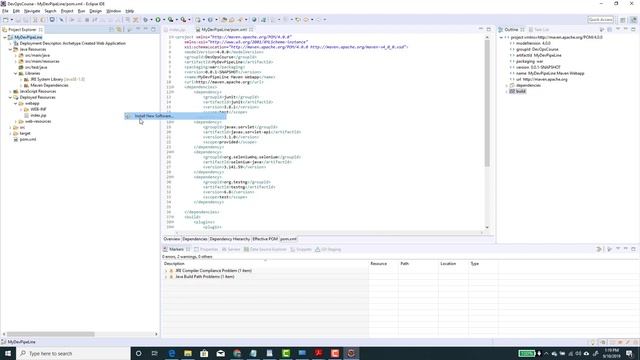Screen dimensions: 640x360
Task: Click Collapse All in Project Explorer
Action: point(111,29)
